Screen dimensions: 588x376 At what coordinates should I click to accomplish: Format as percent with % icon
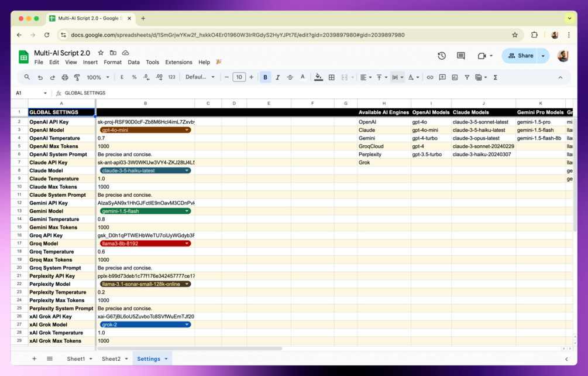(x=134, y=77)
